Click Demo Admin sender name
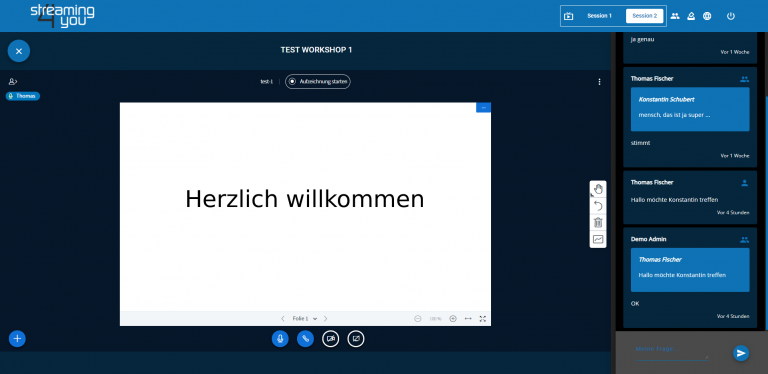 (x=648, y=239)
